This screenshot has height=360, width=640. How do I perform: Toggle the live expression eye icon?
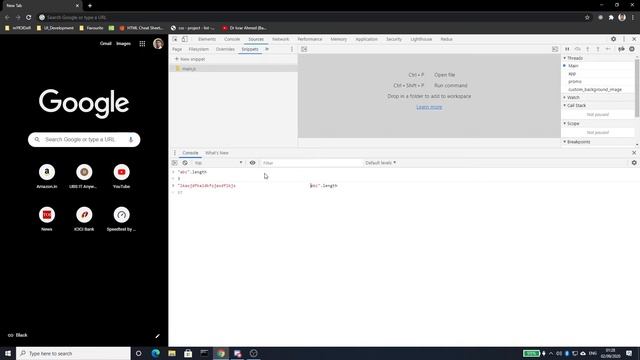(252, 163)
